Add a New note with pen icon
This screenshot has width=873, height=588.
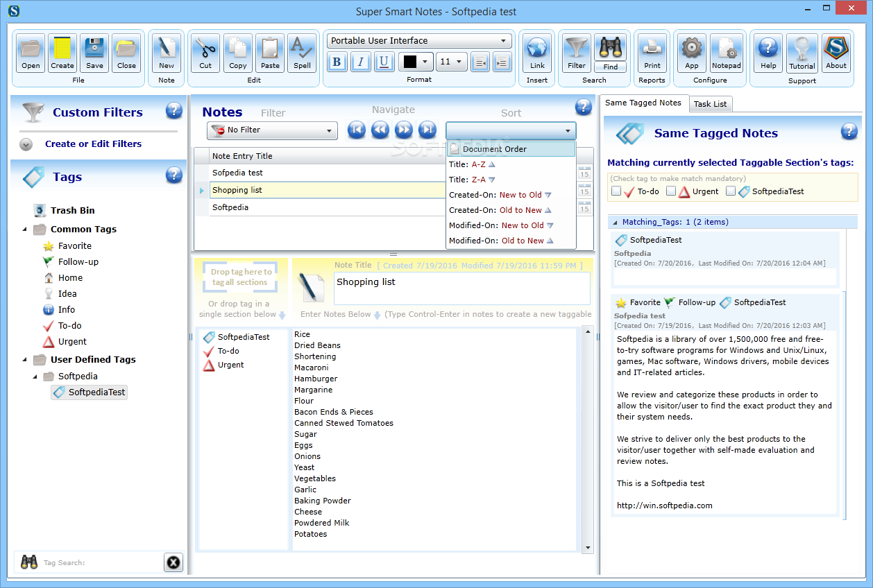[167, 53]
